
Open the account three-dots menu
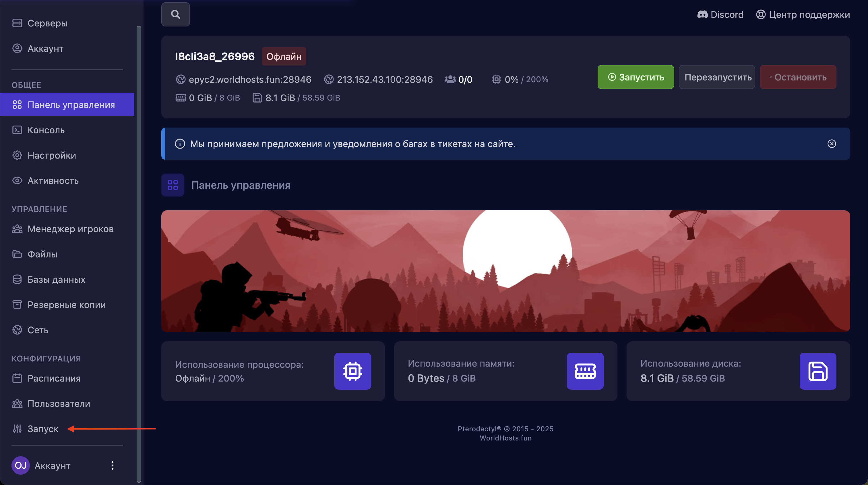coord(112,465)
